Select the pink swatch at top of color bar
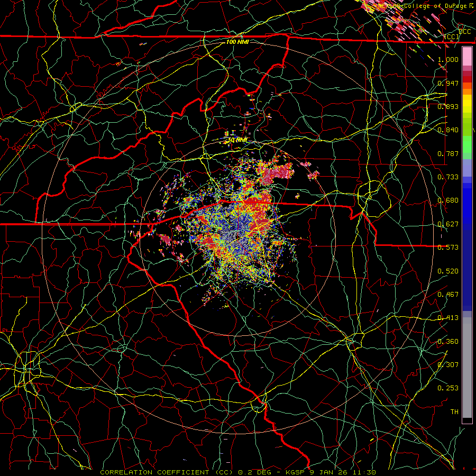The height and width of the screenshot is (476, 476). pos(467,56)
